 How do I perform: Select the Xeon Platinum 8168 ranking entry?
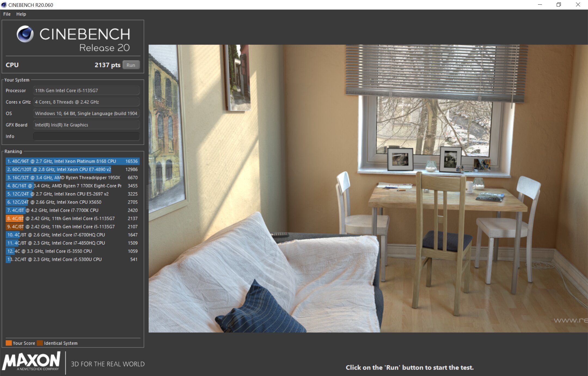(72, 161)
